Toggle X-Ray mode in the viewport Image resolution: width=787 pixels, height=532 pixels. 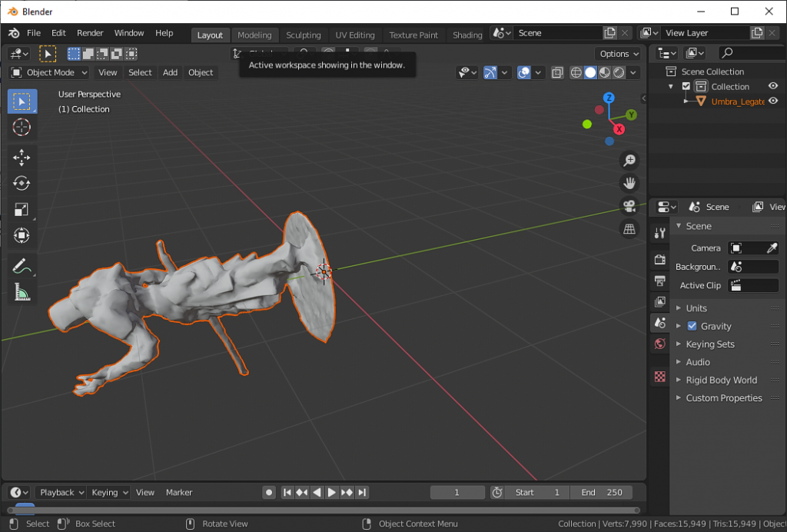[556, 72]
